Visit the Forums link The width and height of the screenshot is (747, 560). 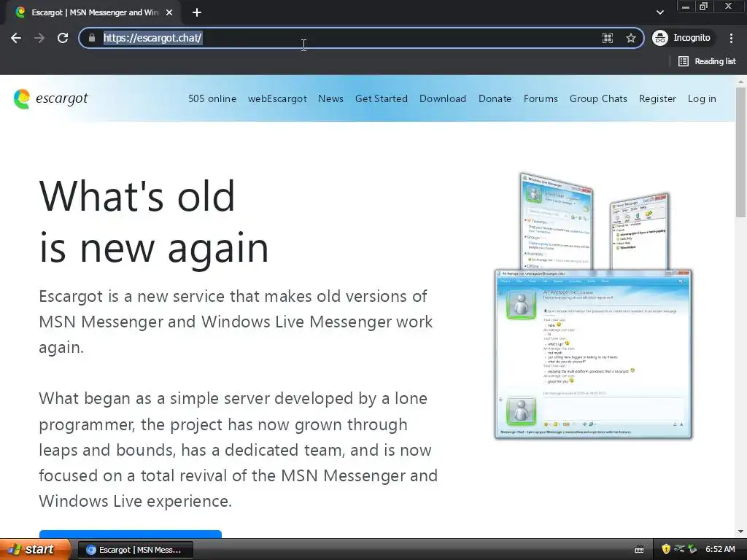(x=541, y=98)
